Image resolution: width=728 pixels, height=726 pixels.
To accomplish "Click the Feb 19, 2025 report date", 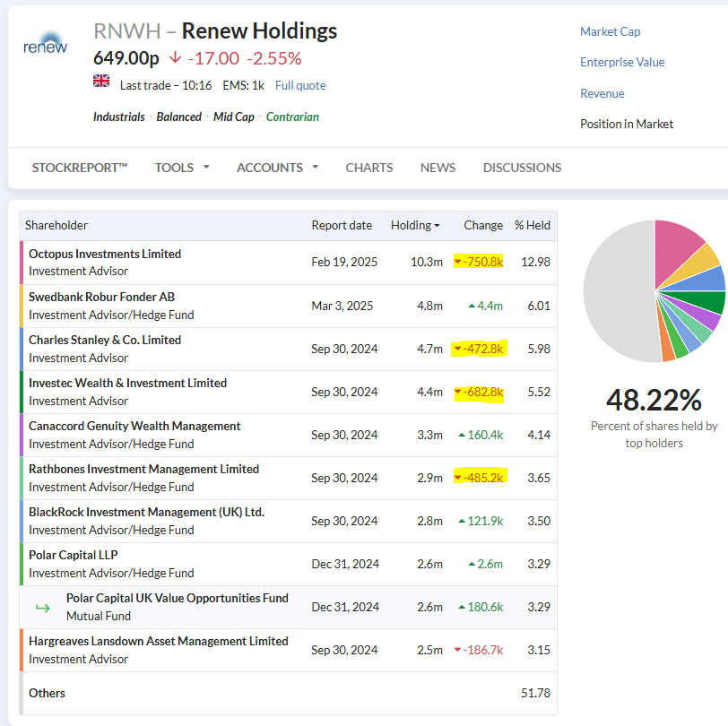I will [344, 262].
